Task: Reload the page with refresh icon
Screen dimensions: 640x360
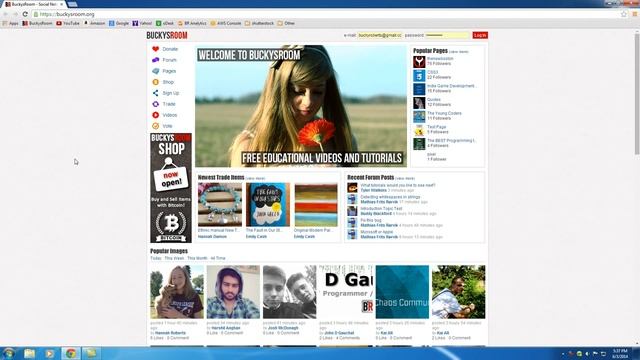Action: pos(25,14)
